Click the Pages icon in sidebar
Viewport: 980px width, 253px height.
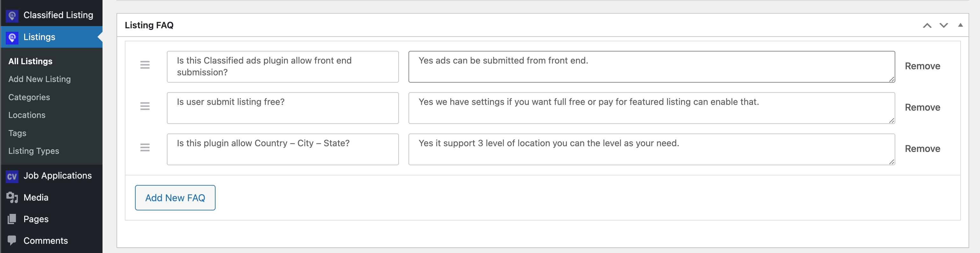pos(12,219)
